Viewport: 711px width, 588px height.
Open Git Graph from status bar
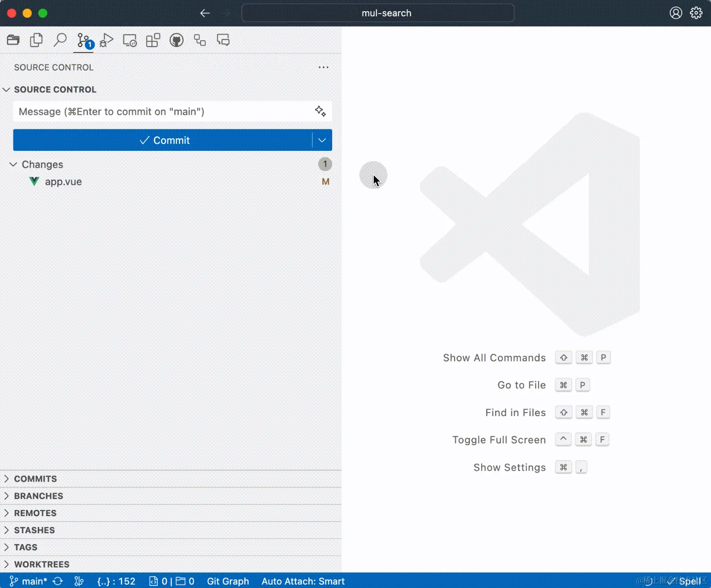(228, 581)
